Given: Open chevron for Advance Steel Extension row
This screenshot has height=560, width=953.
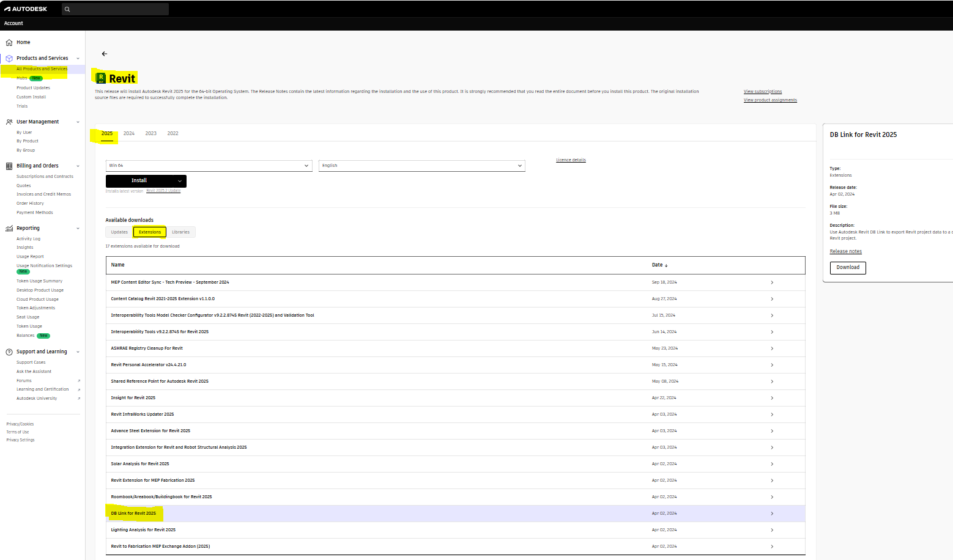Looking at the screenshot, I should pos(772,431).
